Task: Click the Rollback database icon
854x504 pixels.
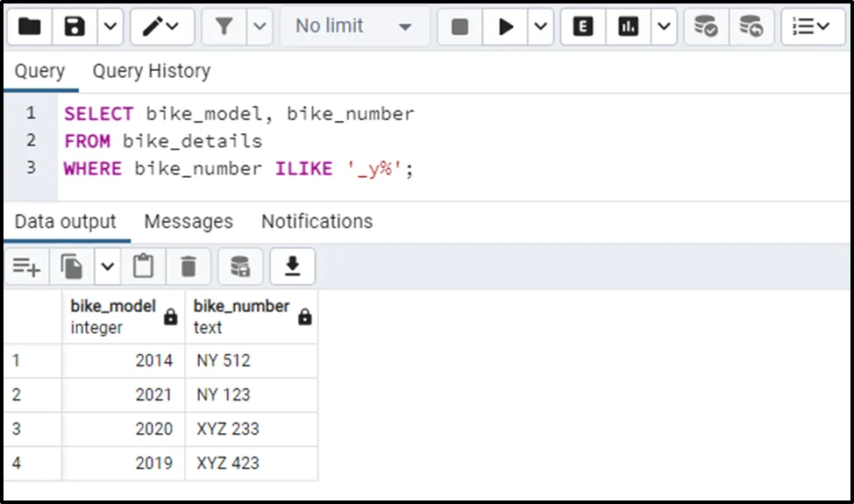Action: click(x=751, y=27)
